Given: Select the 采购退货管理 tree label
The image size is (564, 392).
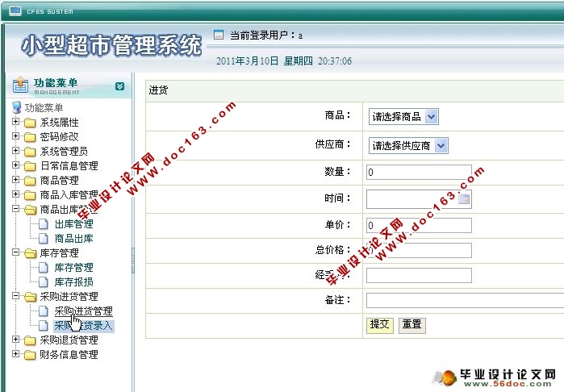Looking at the screenshot, I should click(69, 340).
